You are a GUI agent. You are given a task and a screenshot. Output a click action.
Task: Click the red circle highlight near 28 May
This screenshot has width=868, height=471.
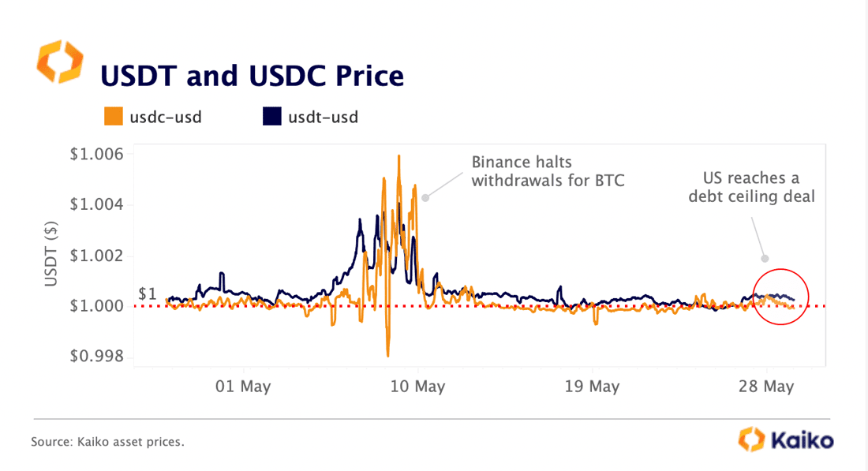[x=780, y=297]
